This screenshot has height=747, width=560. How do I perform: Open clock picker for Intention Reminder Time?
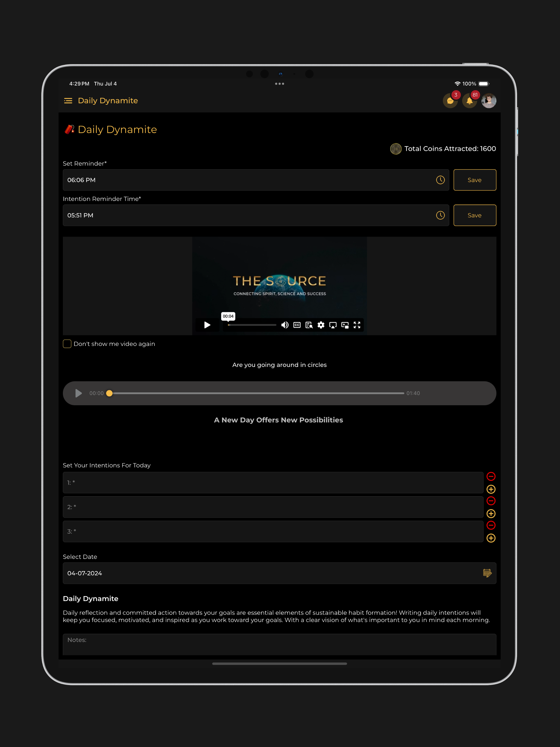[x=441, y=215]
